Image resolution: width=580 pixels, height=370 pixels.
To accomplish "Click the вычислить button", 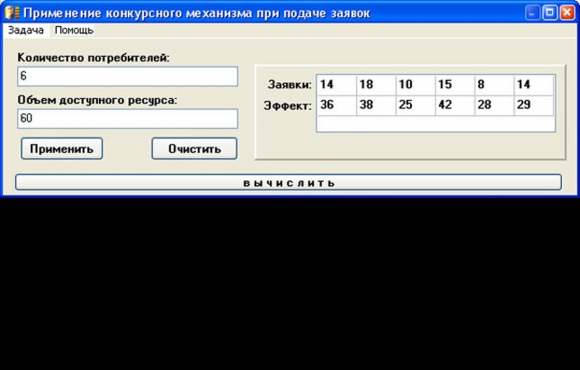I will coord(289,182).
